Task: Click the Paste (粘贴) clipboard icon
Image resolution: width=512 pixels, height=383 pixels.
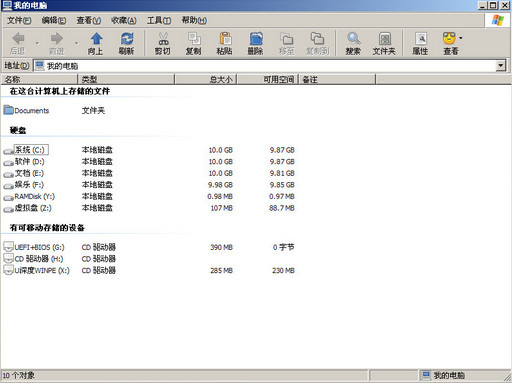Action: 225,39
